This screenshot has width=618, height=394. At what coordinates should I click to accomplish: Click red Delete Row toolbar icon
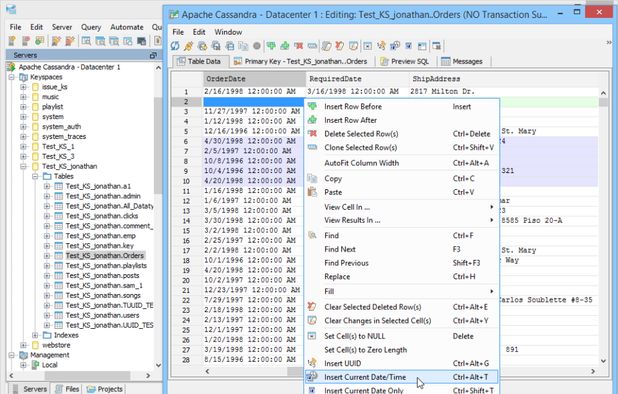(298, 46)
